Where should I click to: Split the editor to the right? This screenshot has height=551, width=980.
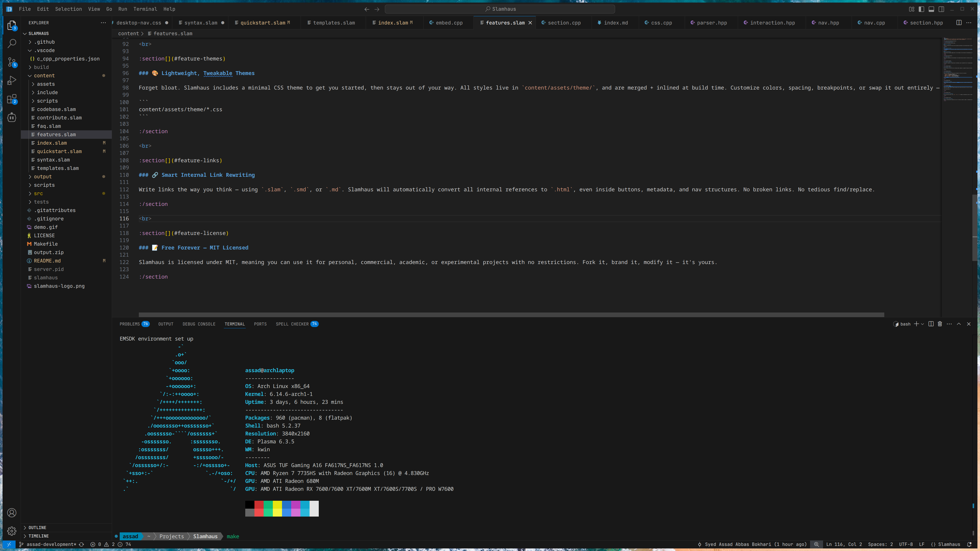click(959, 23)
